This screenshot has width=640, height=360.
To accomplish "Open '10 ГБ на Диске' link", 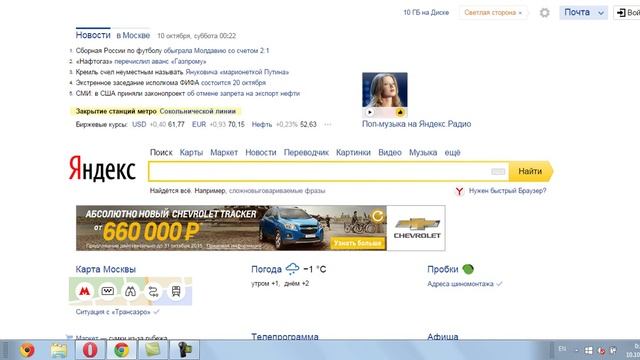I will click(x=426, y=13).
